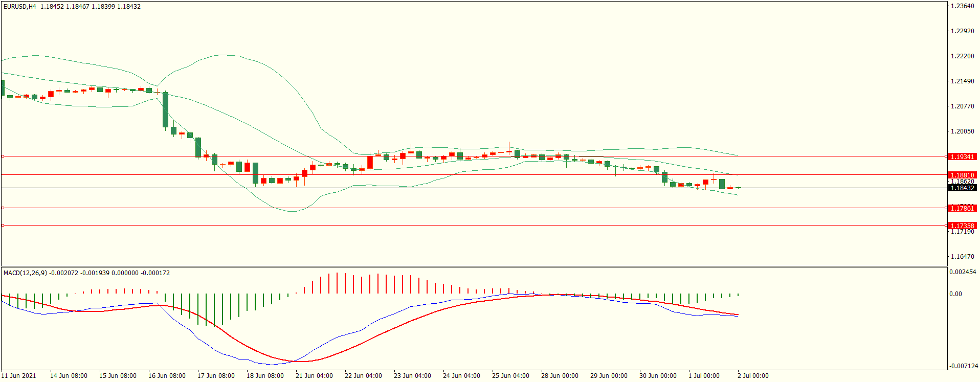Click the 1.22200 price axis label

click(962, 56)
